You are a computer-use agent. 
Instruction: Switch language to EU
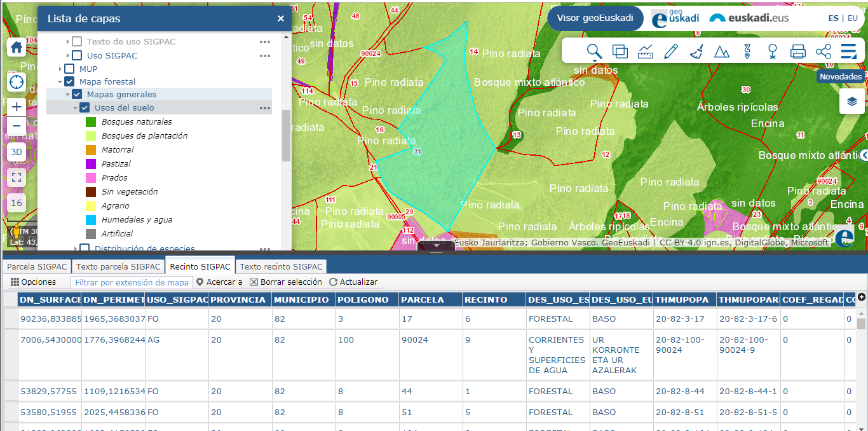(x=853, y=18)
